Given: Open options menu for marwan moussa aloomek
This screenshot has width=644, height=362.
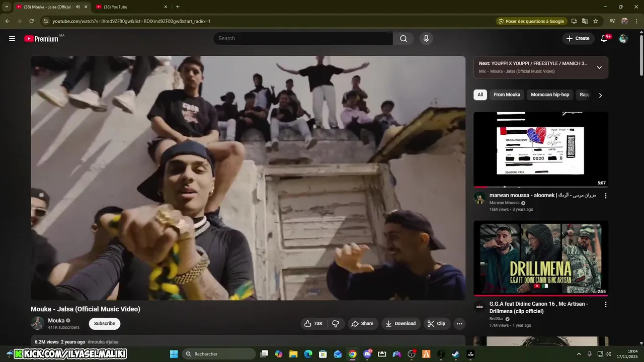Looking at the screenshot, I should click(x=605, y=196).
